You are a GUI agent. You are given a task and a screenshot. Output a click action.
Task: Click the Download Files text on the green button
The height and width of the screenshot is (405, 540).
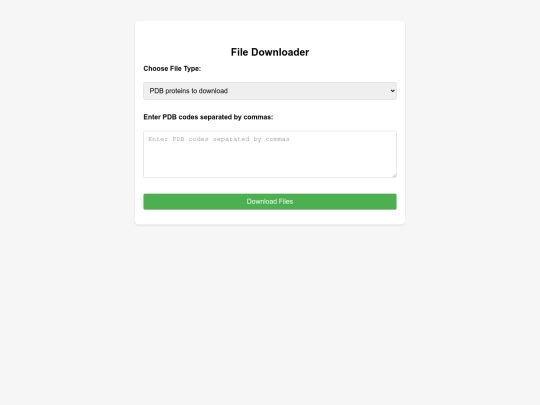(270, 201)
